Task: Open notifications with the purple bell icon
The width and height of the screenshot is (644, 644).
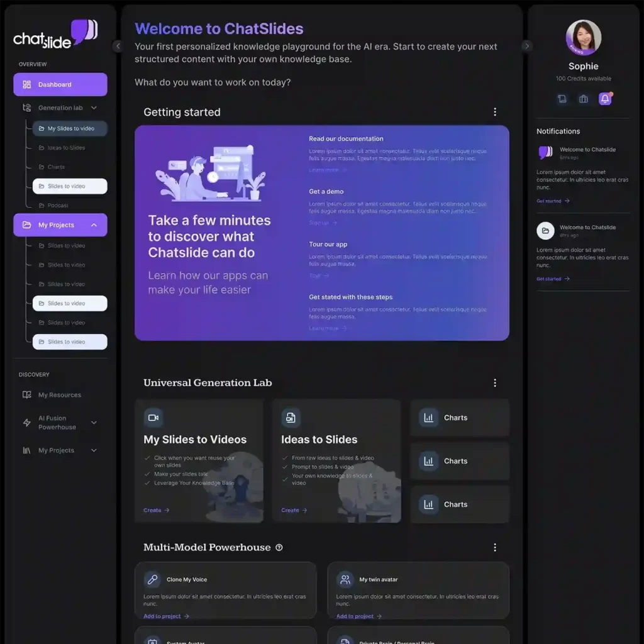Action: pos(605,99)
